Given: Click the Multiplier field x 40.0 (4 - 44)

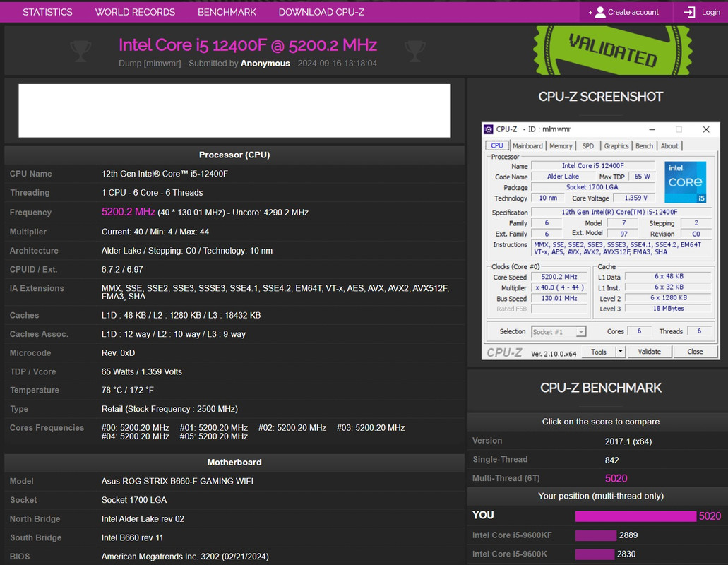Looking at the screenshot, I should (x=559, y=287).
